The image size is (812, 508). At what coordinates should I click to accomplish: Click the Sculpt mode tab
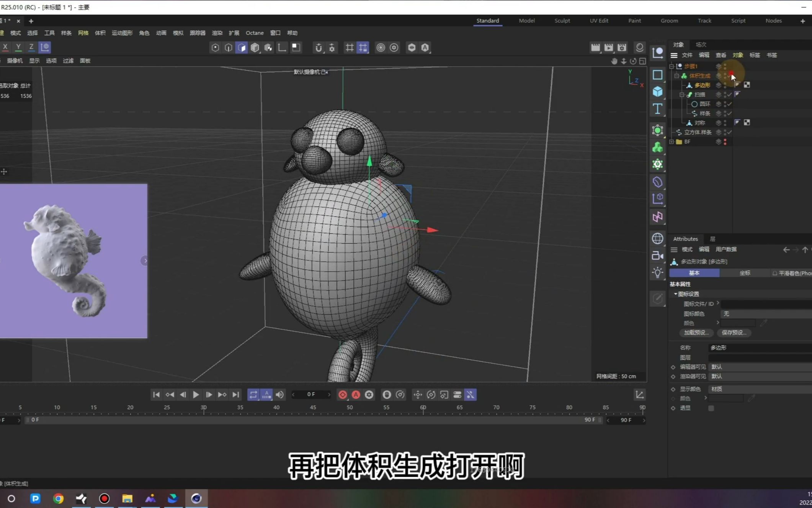click(x=562, y=20)
